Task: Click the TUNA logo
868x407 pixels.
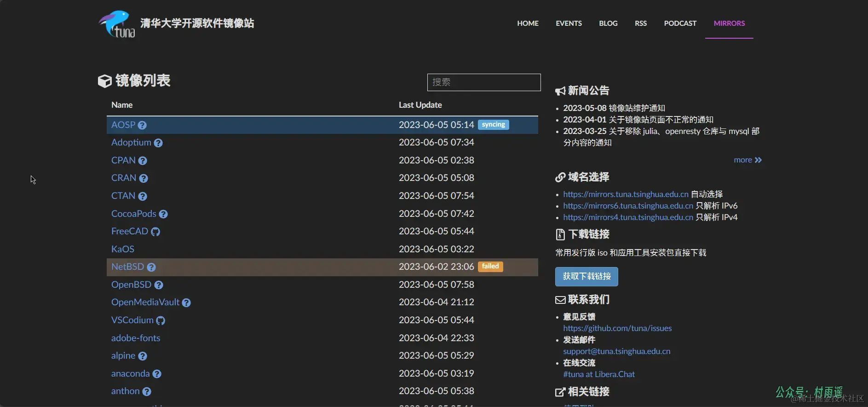Action: (117, 24)
